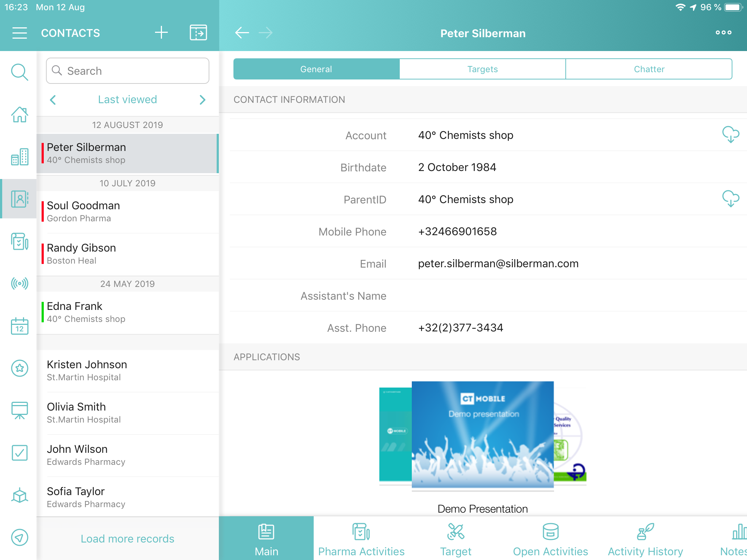The width and height of the screenshot is (747, 560).
Task: Switch to the Chatter tab
Action: (x=649, y=69)
